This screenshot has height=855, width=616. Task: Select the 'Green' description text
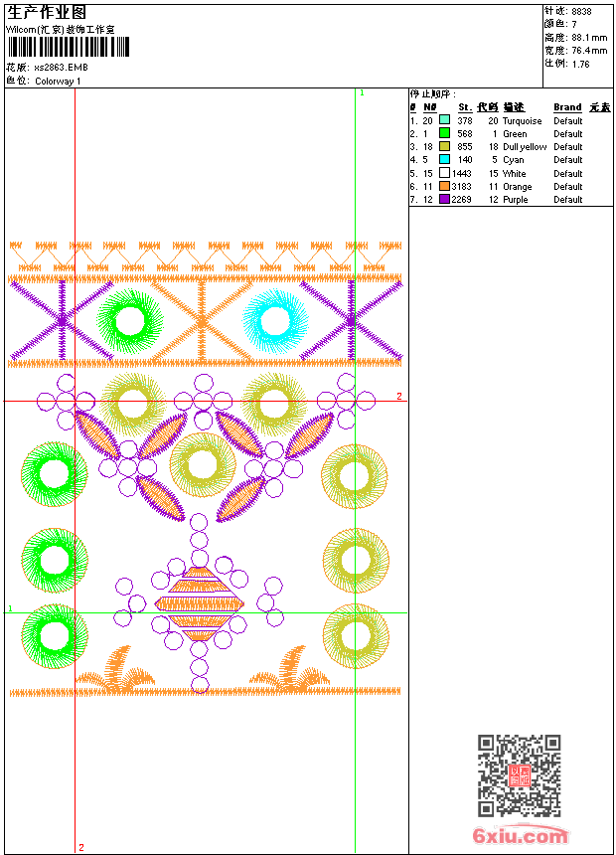515,134
